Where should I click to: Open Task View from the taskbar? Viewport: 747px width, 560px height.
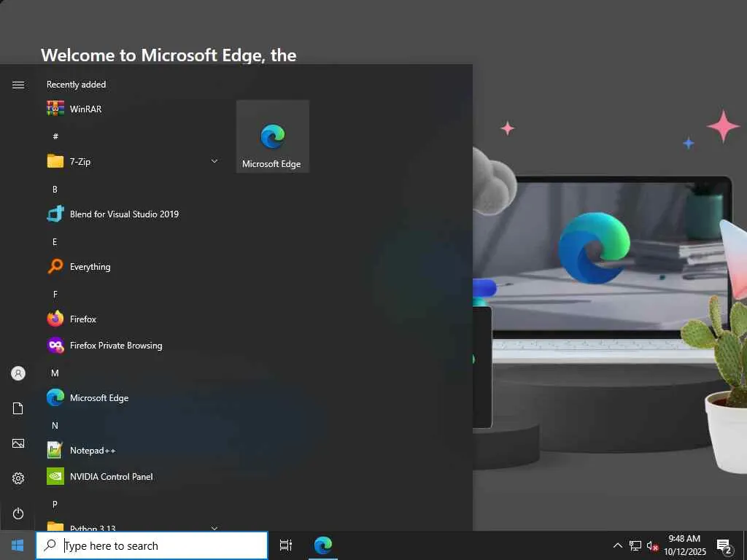tap(286, 545)
